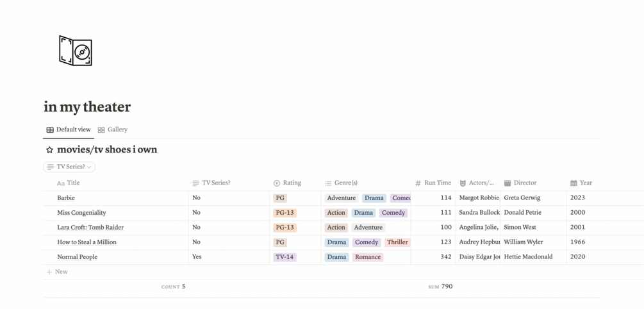This screenshot has width=644, height=309.
Task: Open the Title column header menu
Action: [116, 183]
